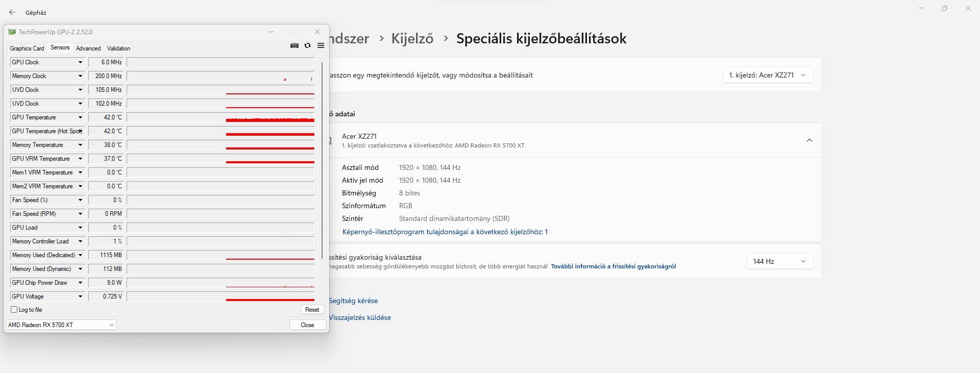Open the Mem1 VRM Temperature dropdown
Viewport: 980px width, 373px height.
(x=80, y=172)
